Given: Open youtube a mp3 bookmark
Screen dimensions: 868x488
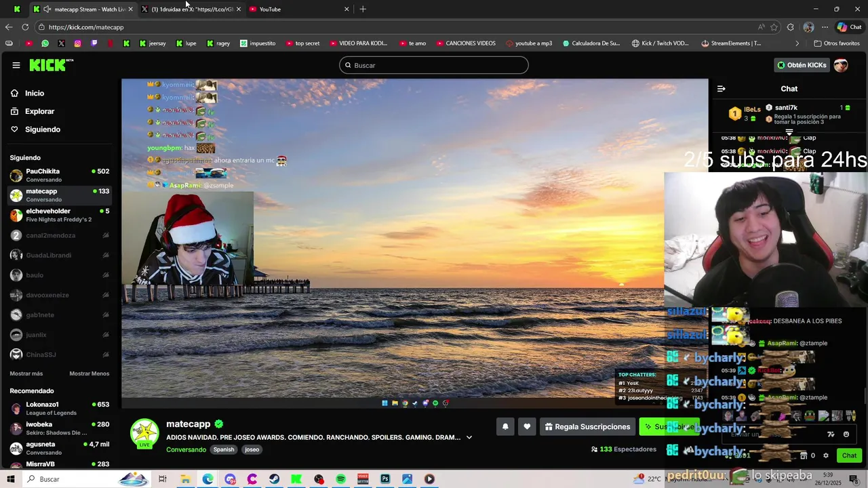Looking at the screenshot, I should point(529,43).
